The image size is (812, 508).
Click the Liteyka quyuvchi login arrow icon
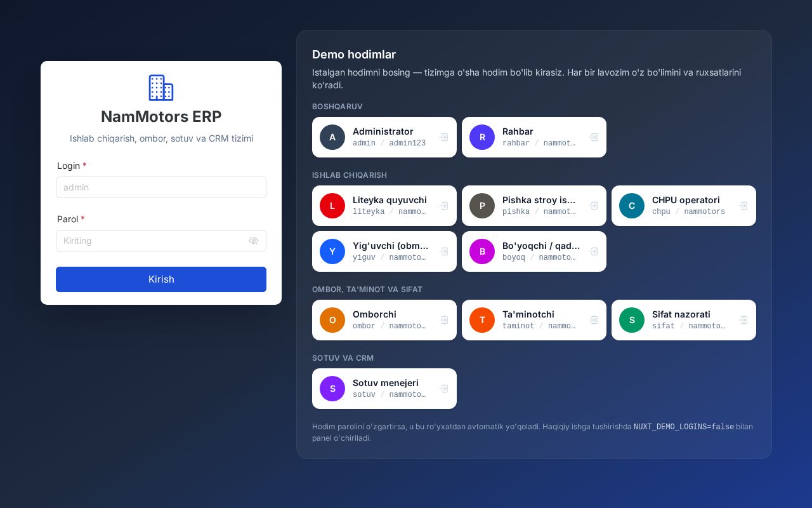[444, 206]
